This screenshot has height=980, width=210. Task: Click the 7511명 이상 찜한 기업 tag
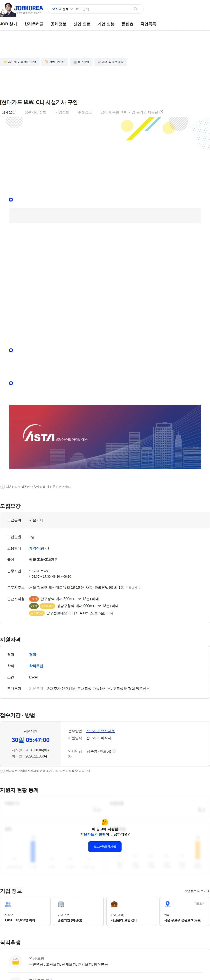[20, 62]
